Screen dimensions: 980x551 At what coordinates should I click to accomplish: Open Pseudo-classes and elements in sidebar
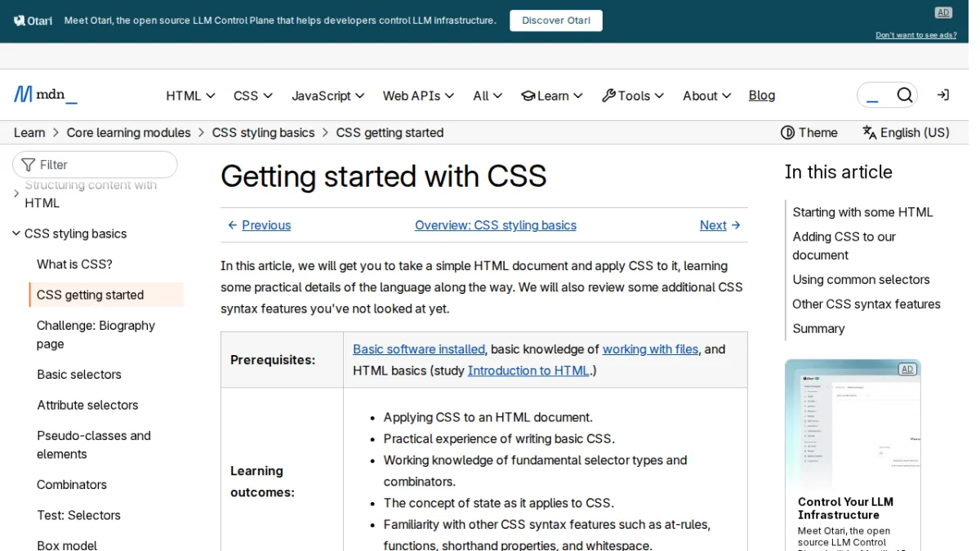(x=94, y=445)
